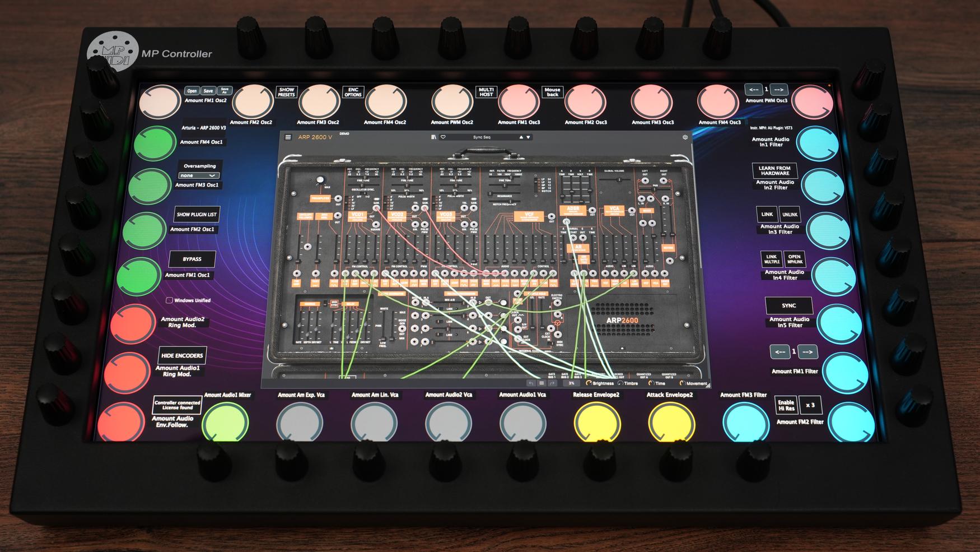Click the Timbre macro knob

tap(620, 383)
